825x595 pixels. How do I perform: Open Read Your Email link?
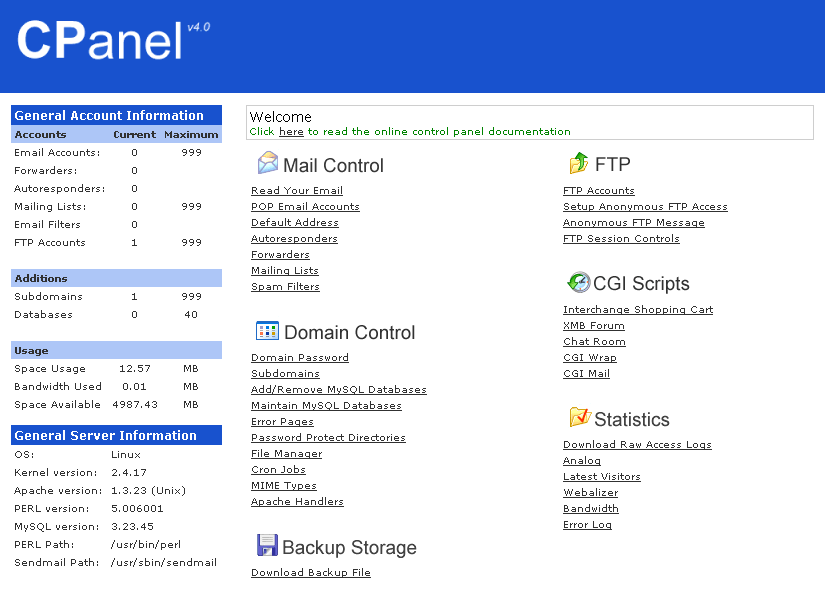pyautogui.click(x=297, y=191)
